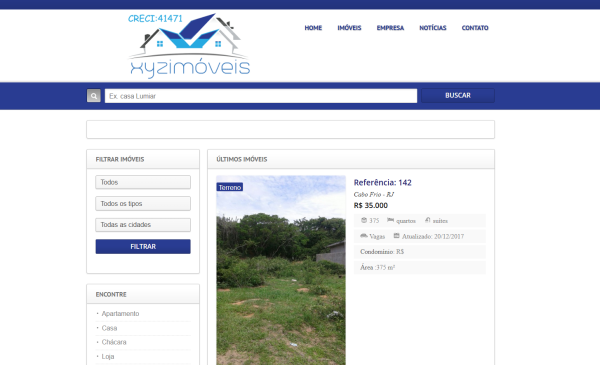Click the FILTRAR button
This screenshot has width=600, height=365.
[x=143, y=246]
